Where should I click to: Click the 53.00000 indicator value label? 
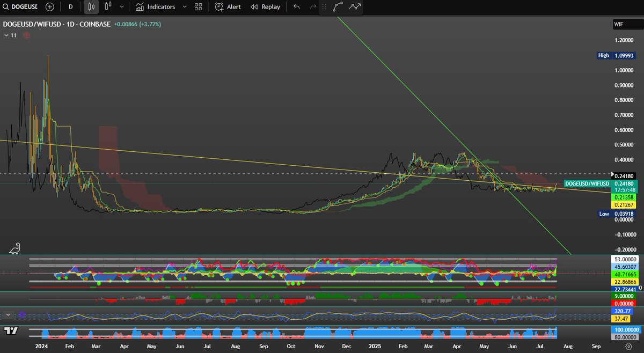coord(624,259)
